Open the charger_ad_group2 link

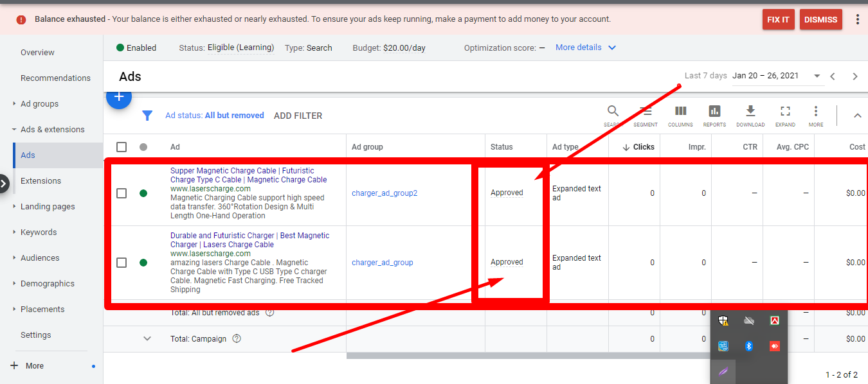coord(384,193)
